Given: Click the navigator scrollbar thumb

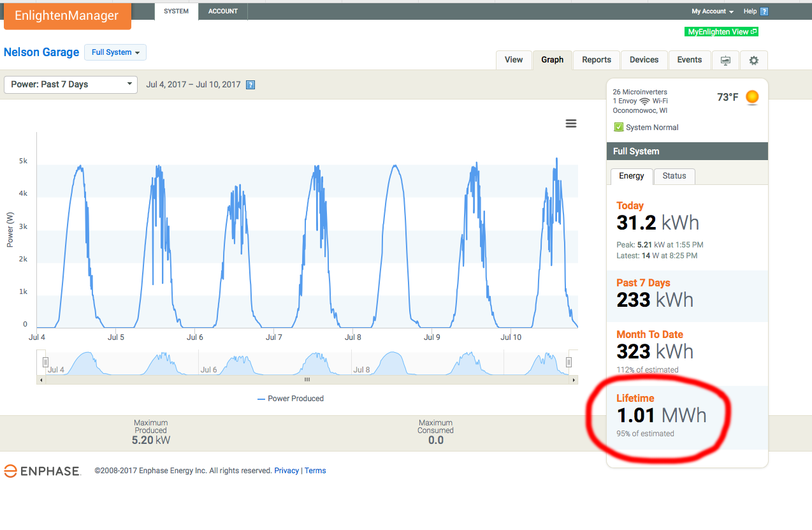Looking at the screenshot, I should click(x=307, y=379).
